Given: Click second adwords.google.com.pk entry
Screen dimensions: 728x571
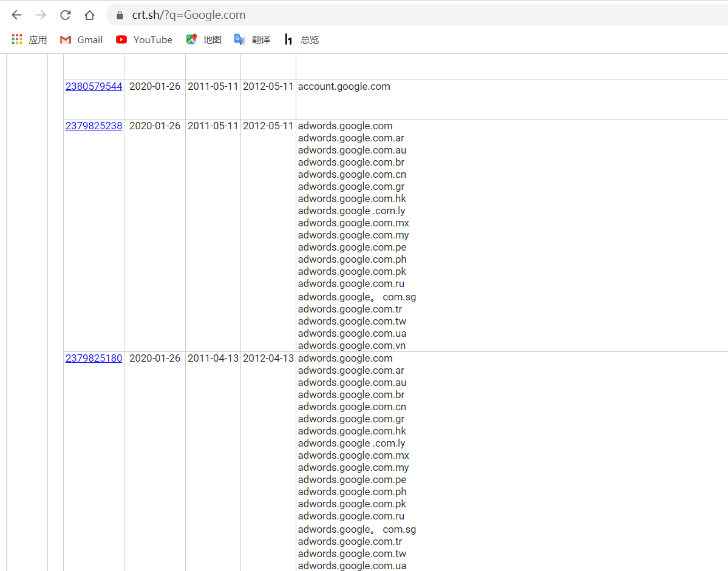Looking at the screenshot, I should pyautogui.click(x=352, y=504).
